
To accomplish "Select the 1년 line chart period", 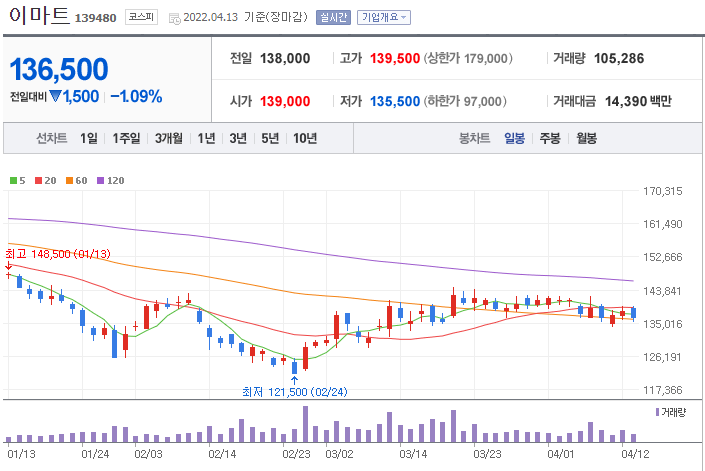I will pyautogui.click(x=206, y=138).
